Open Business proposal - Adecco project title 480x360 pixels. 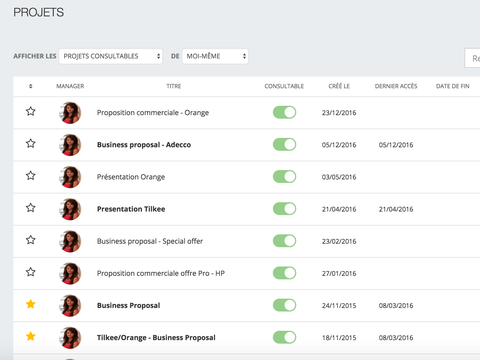coord(144,145)
